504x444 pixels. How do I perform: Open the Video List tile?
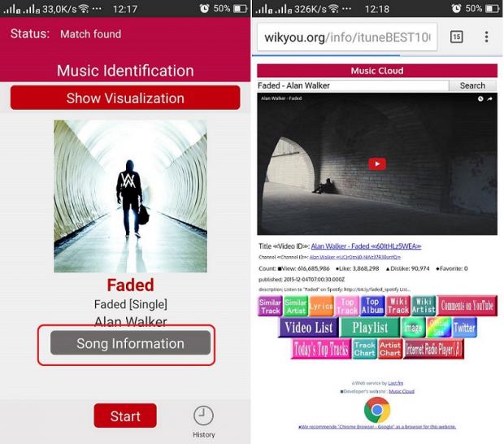click(x=309, y=328)
